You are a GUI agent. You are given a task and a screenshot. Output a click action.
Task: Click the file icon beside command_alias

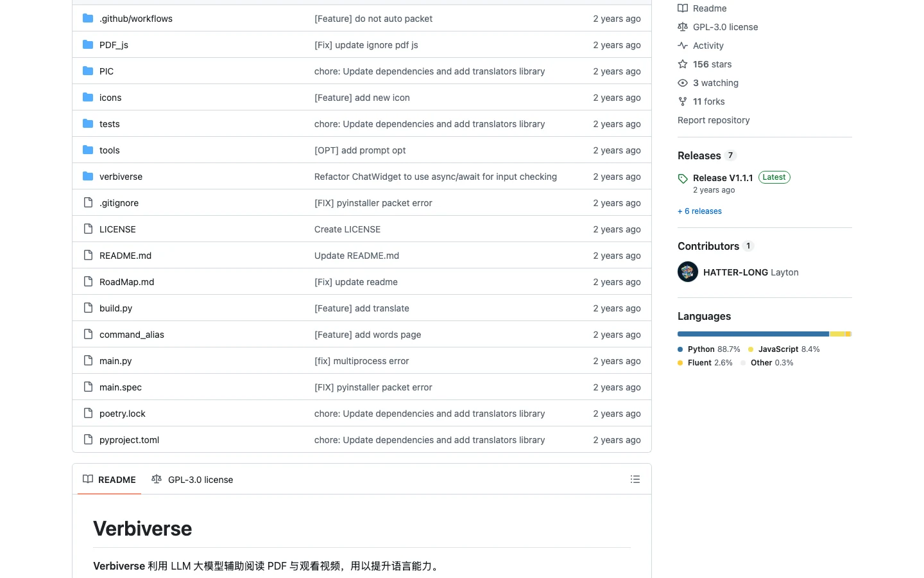[88, 335]
